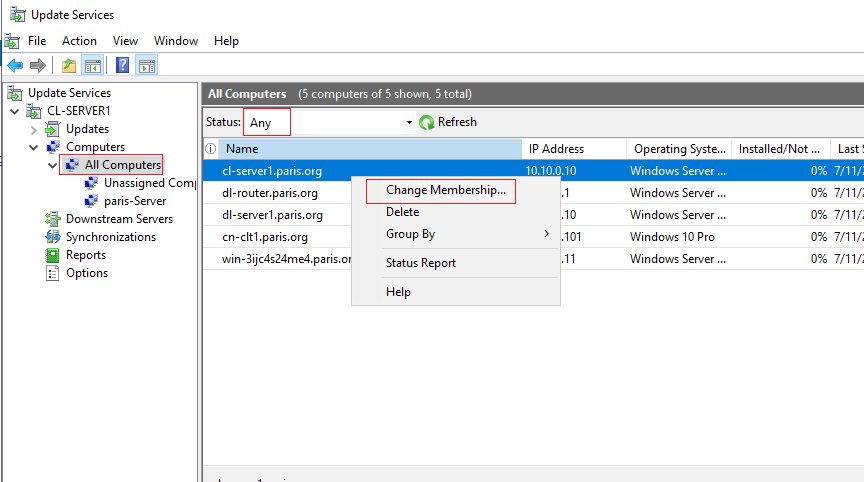Toggle the Show/Hide Action Pane icon

pos(147,66)
